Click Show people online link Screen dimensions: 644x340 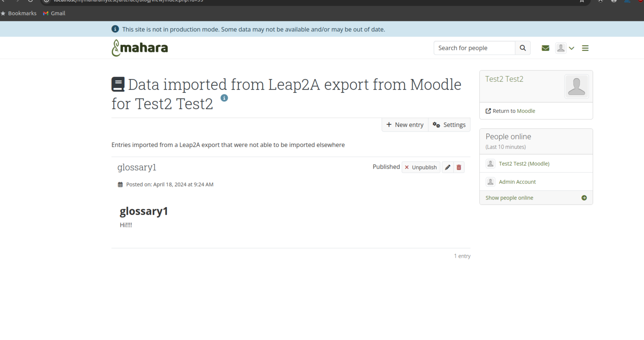click(x=509, y=198)
